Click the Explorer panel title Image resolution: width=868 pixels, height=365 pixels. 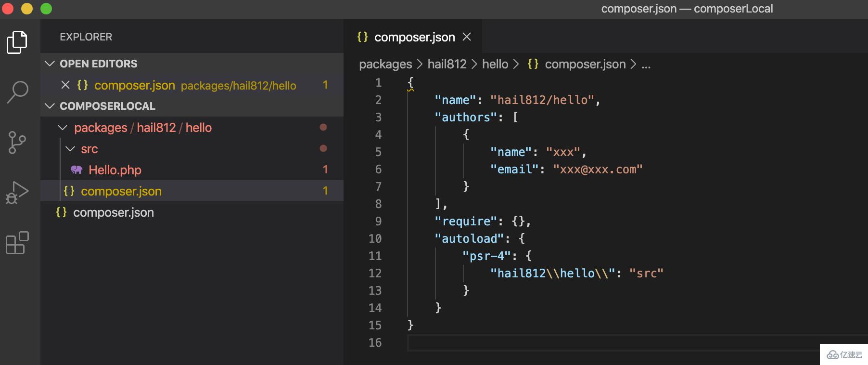click(x=86, y=37)
